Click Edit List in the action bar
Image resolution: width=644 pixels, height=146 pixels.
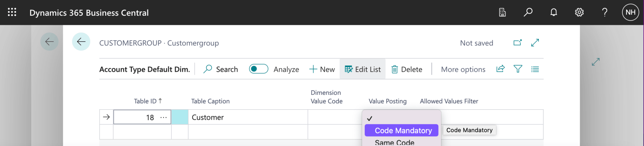[x=363, y=69]
